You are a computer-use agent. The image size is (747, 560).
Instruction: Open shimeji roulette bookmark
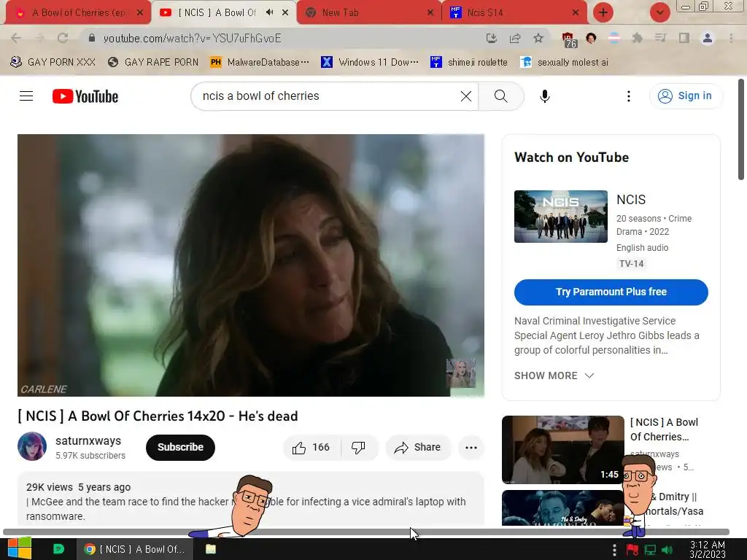point(469,63)
